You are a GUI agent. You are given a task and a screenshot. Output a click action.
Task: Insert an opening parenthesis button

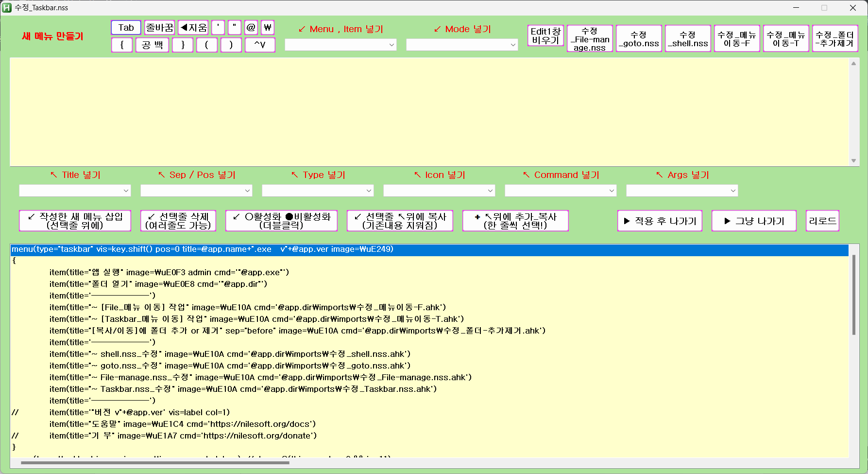click(x=207, y=45)
